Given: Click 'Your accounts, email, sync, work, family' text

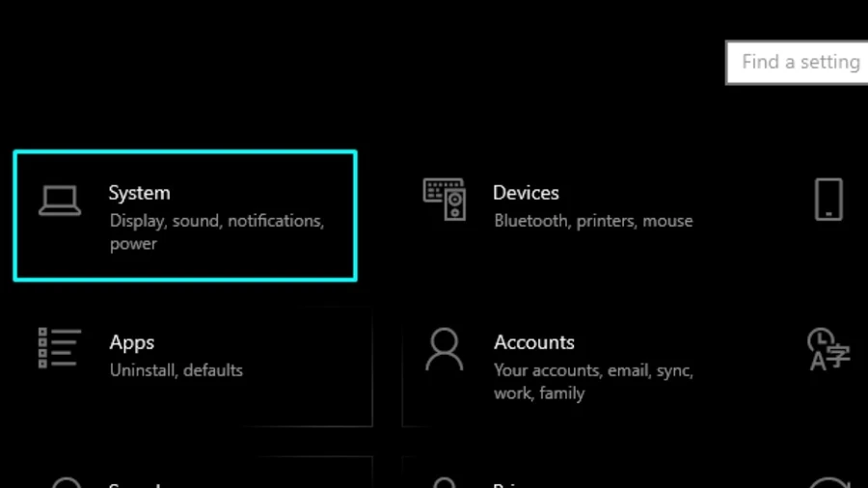Looking at the screenshot, I should [x=593, y=381].
